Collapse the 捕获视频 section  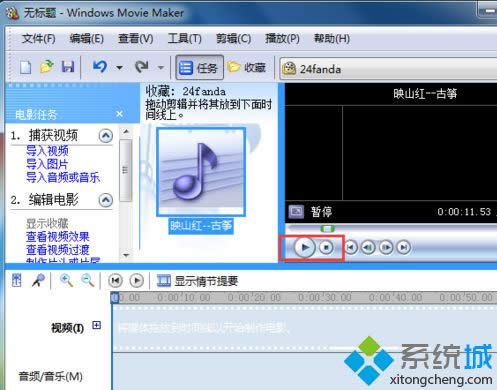point(106,136)
